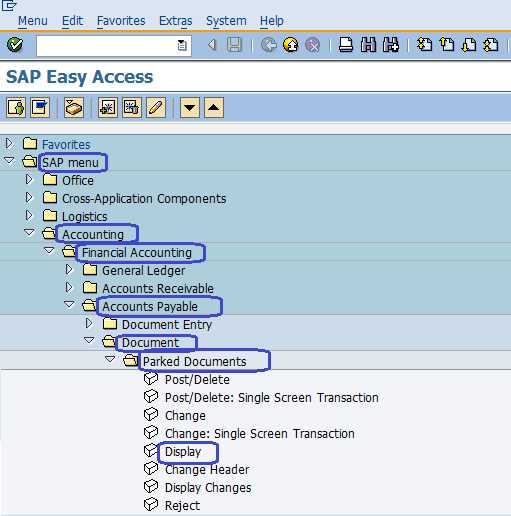Image resolution: width=511 pixels, height=516 pixels.
Task: Click the Office tree label
Action: pyautogui.click(x=78, y=181)
